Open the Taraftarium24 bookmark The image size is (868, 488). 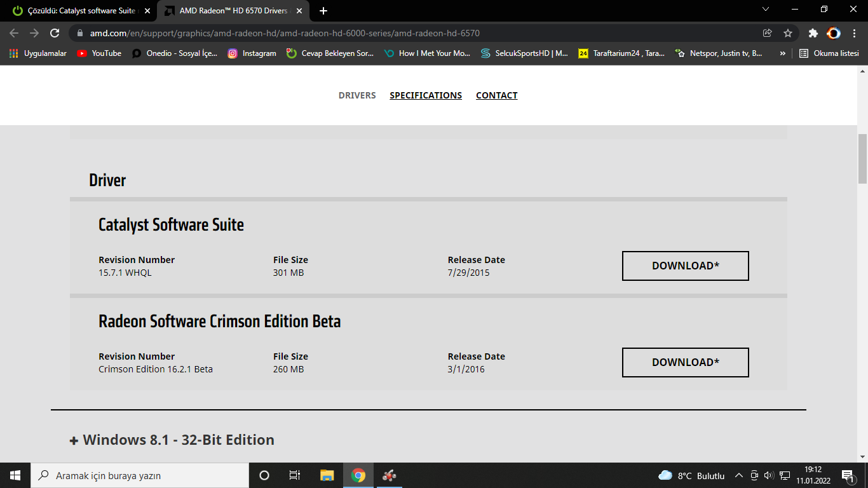point(622,53)
